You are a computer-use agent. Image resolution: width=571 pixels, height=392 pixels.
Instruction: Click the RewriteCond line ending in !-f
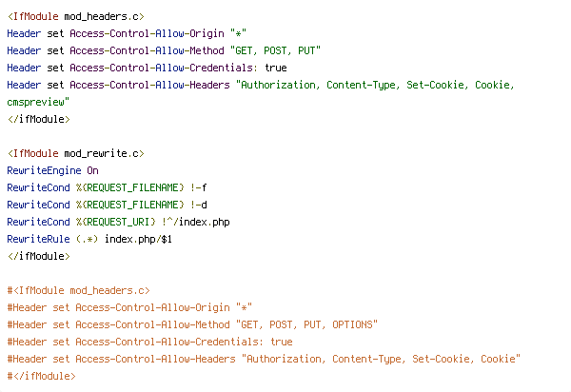pyautogui.click(x=107, y=187)
